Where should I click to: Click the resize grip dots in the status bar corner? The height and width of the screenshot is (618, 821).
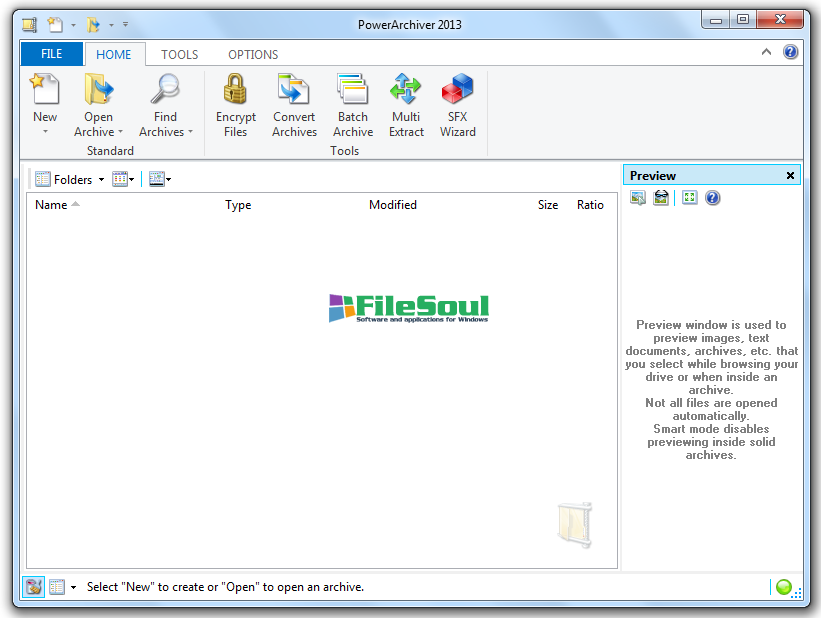point(797,593)
